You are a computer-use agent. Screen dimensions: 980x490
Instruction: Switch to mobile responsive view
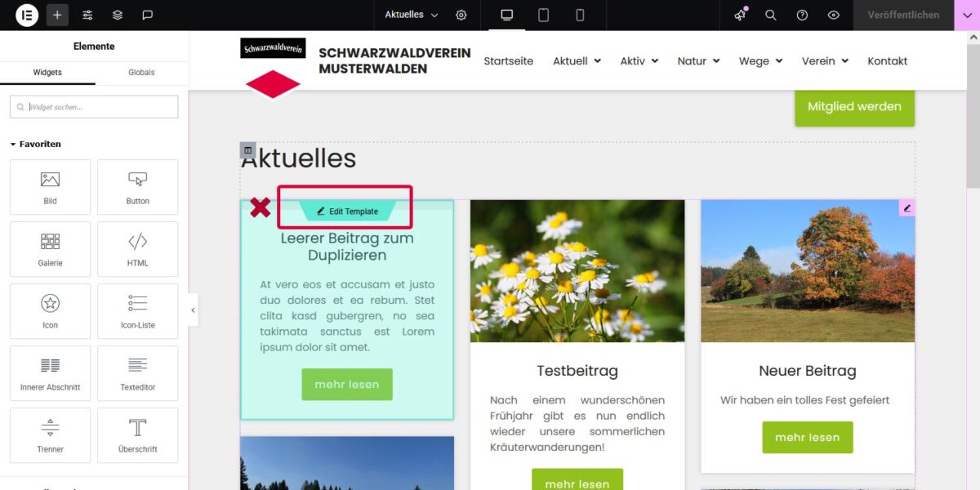580,15
